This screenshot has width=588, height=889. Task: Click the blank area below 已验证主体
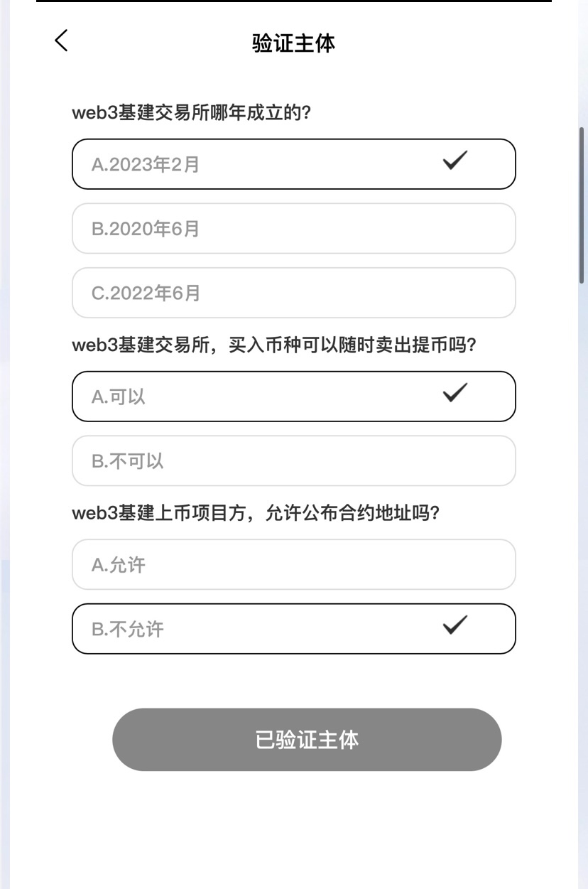[293, 831]
